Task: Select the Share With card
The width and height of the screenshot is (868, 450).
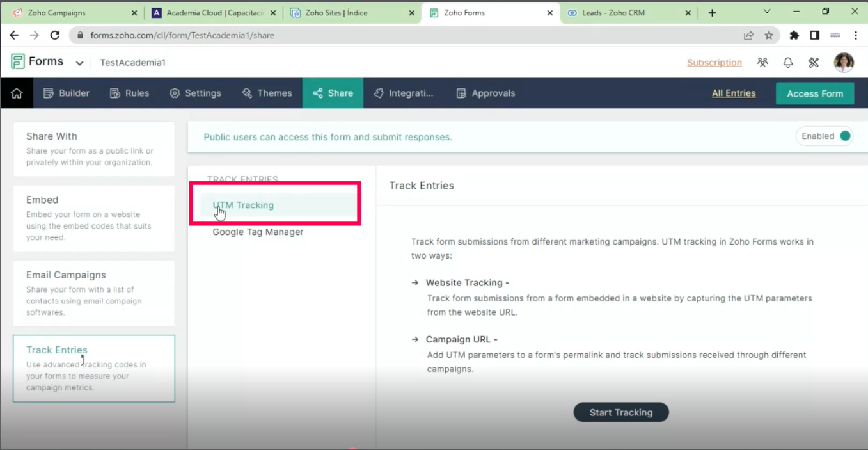Action: pos(93,149)
